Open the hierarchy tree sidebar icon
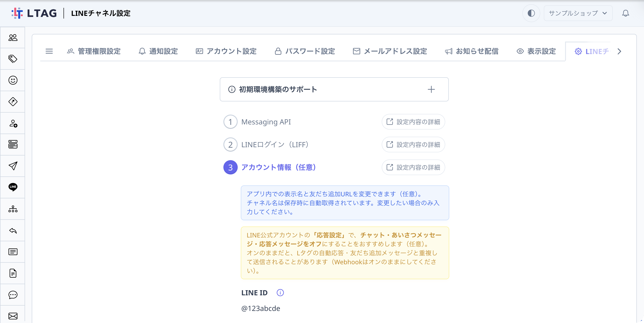Screen dimensions: 644x323 point(13,209)
